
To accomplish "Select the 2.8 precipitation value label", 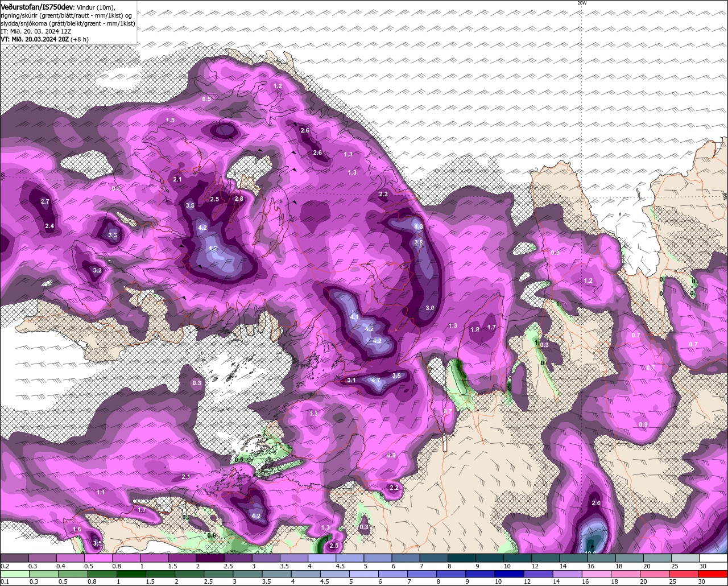I will [x=239, y=199].
